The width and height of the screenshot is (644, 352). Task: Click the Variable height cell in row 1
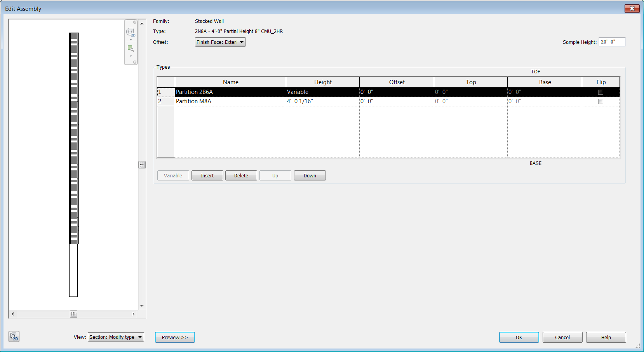[x=323, y=92]
